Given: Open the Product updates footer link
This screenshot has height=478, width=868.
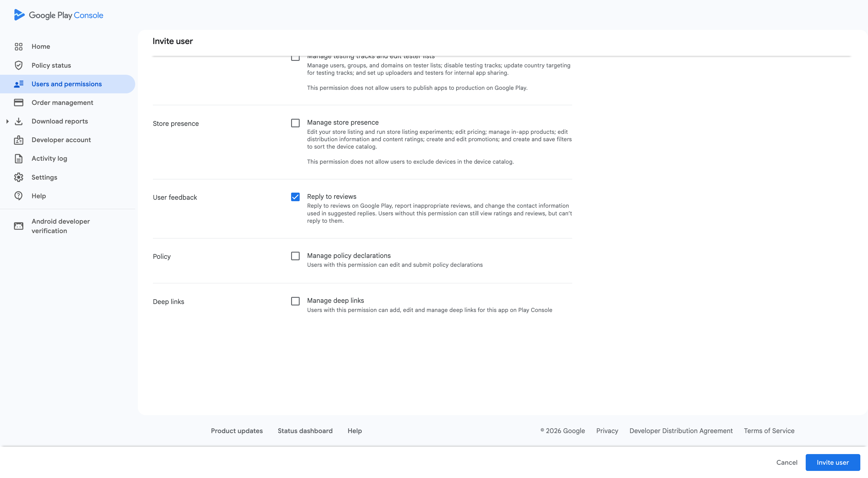Looking at the screenshot, I should coord(237,431).
